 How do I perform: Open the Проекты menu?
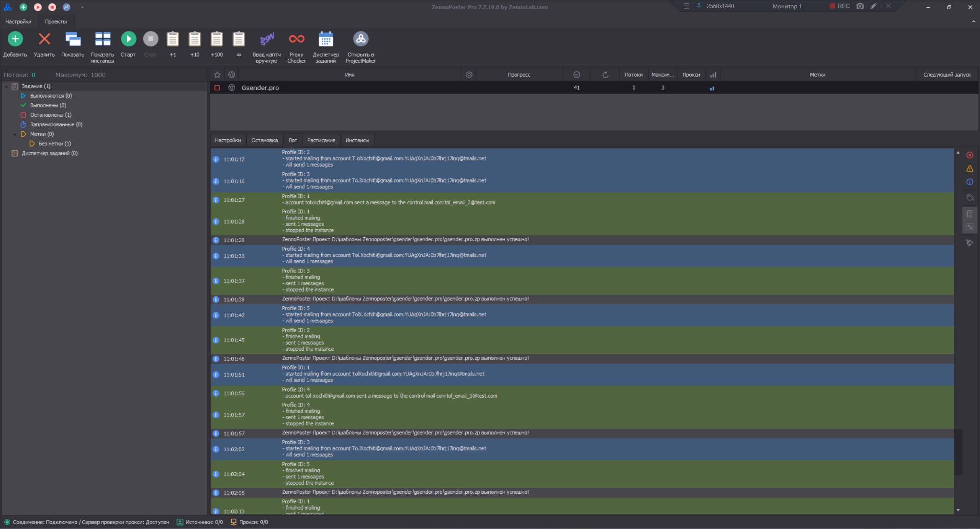pyautogui.click(x=56, y=21)
